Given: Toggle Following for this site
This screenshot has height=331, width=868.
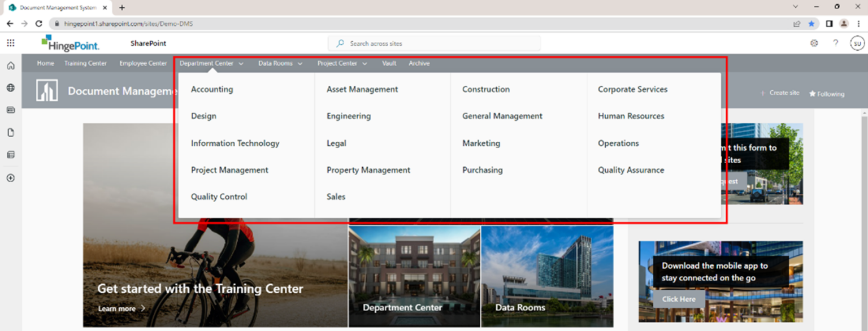Looking at the screenshot, I should point(826,94).
